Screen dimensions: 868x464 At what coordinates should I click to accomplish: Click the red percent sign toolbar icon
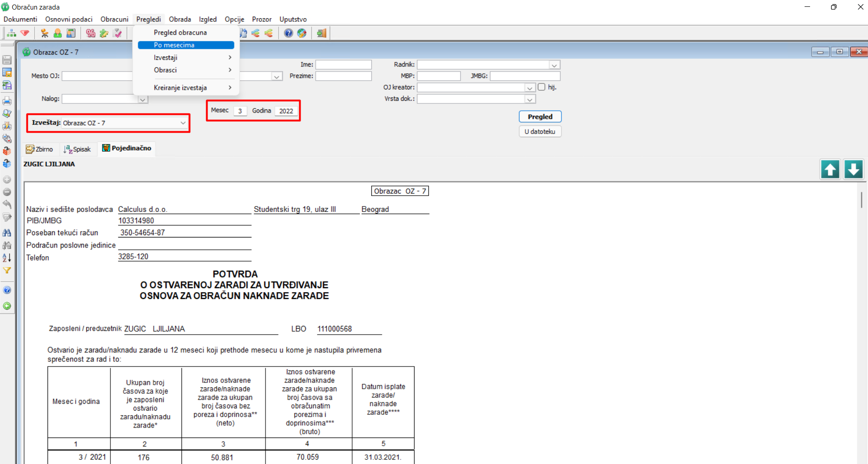[90, 33]
